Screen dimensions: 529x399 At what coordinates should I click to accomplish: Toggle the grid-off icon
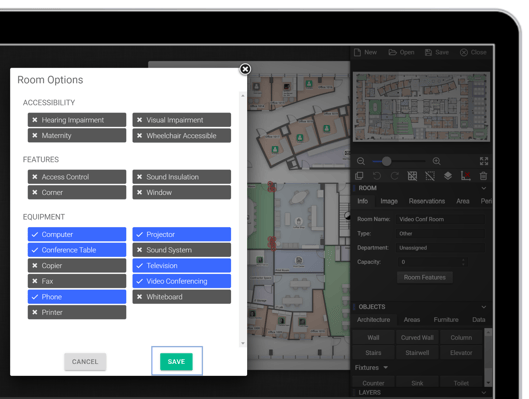tap(412, 176)
